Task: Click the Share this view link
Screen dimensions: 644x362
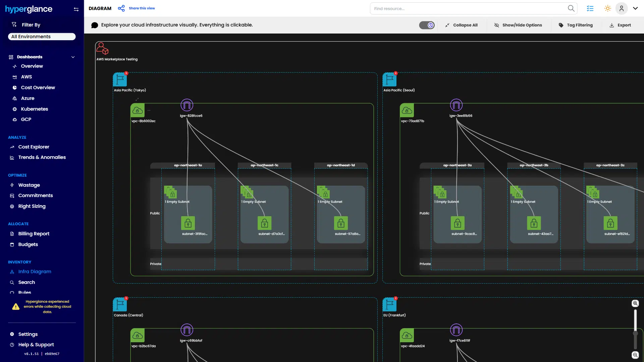Action: click(142, 8)
